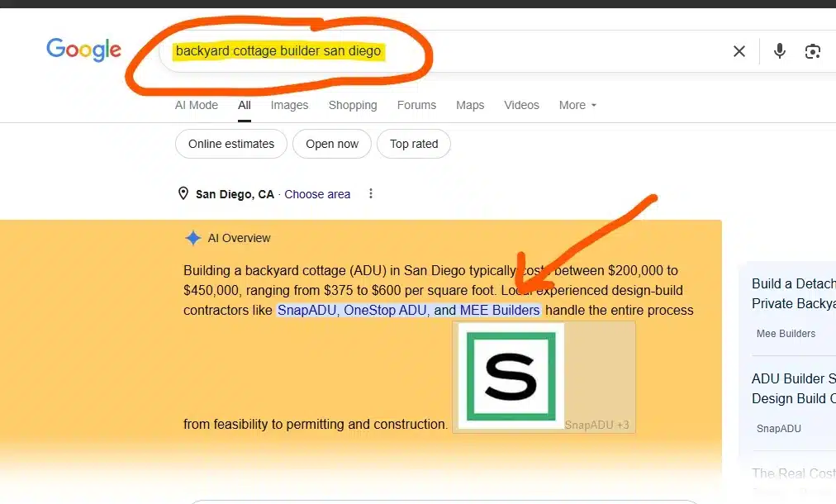Open the SnapADU logo thumbnail

pyautogui.click(x=511, y=376)
